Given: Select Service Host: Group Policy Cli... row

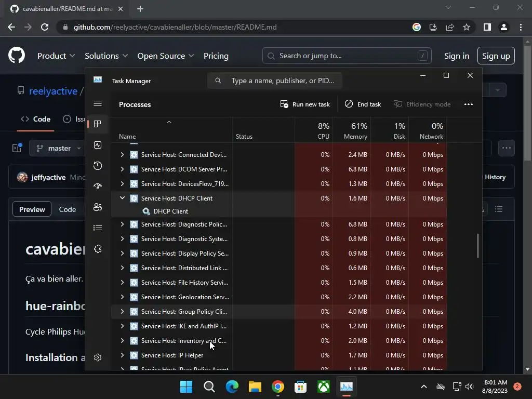Looking at the screenshot, I should point(279,312).
